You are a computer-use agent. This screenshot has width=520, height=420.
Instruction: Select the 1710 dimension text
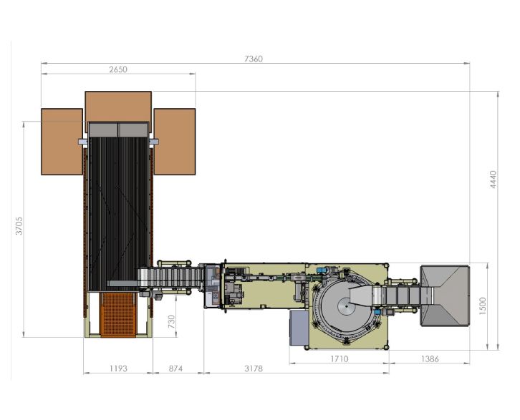click(339, 358)
